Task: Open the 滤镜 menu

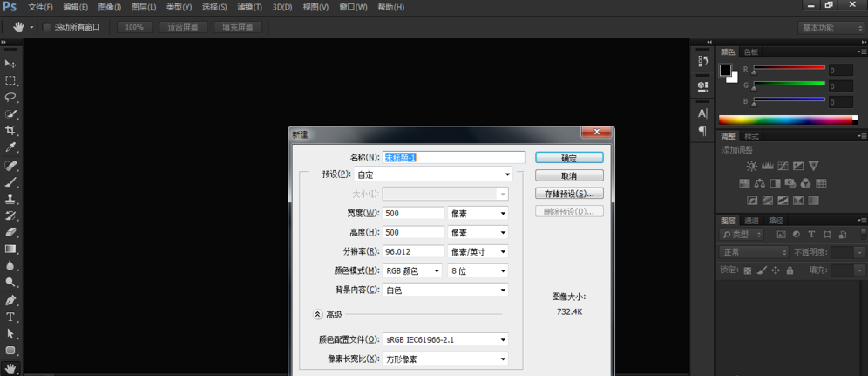Action: [x=249, y=7]
